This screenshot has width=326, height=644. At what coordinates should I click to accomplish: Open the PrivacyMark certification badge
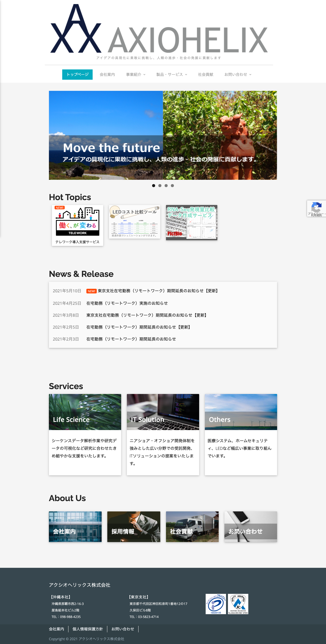216,604
